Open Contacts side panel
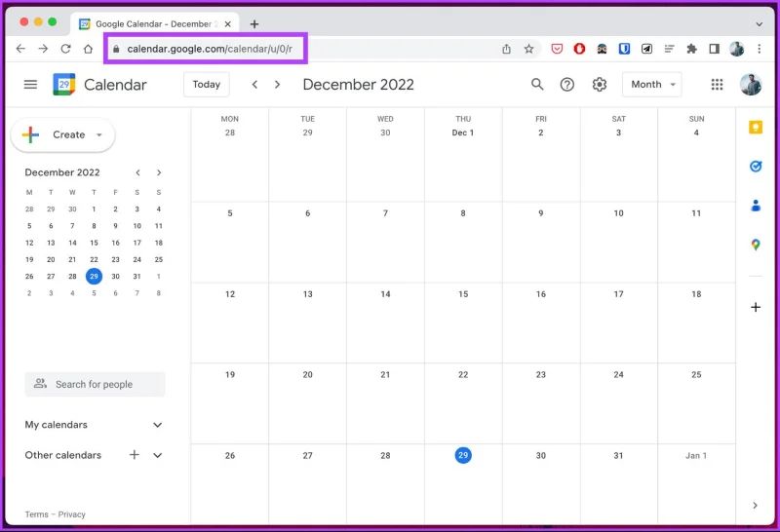This screenshot has height=532, width=780. click(756, 205)
